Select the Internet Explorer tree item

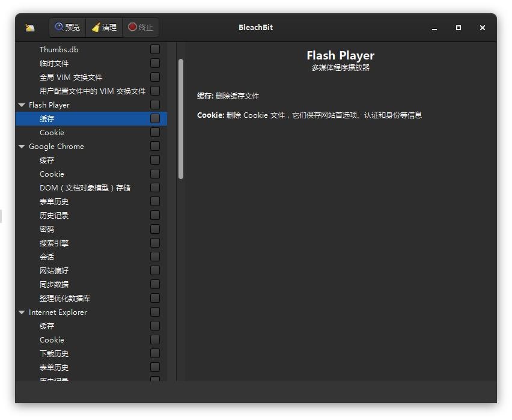tap(91, 312)
